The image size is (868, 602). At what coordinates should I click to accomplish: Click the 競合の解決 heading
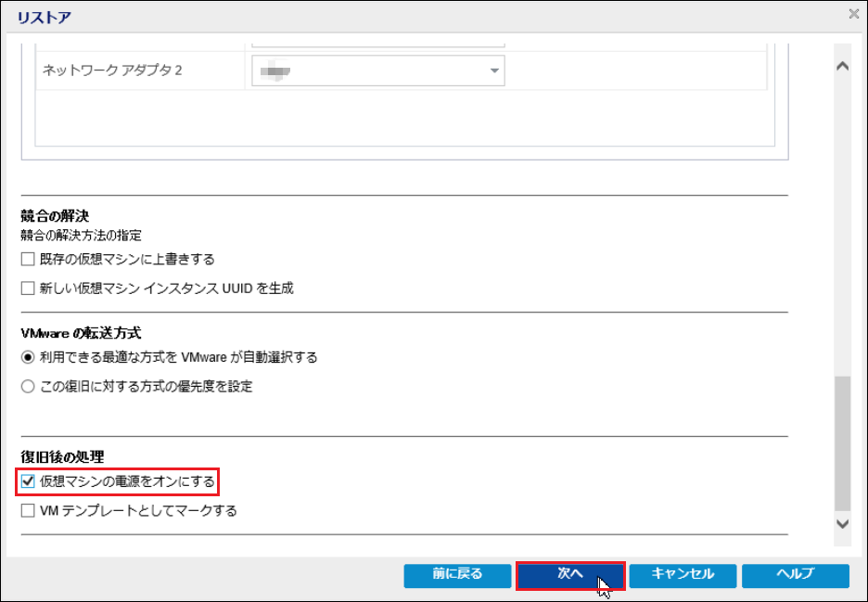(55, 215)
